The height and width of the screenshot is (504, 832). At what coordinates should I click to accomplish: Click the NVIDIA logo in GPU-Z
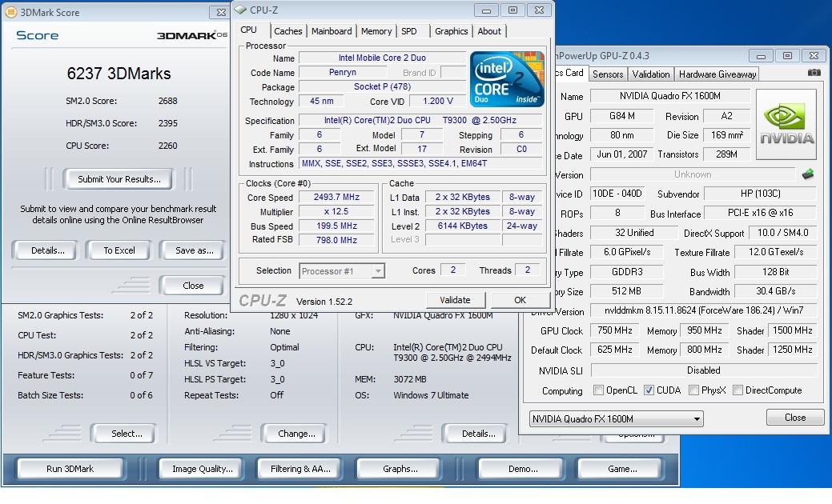click(x=786, y=125)
